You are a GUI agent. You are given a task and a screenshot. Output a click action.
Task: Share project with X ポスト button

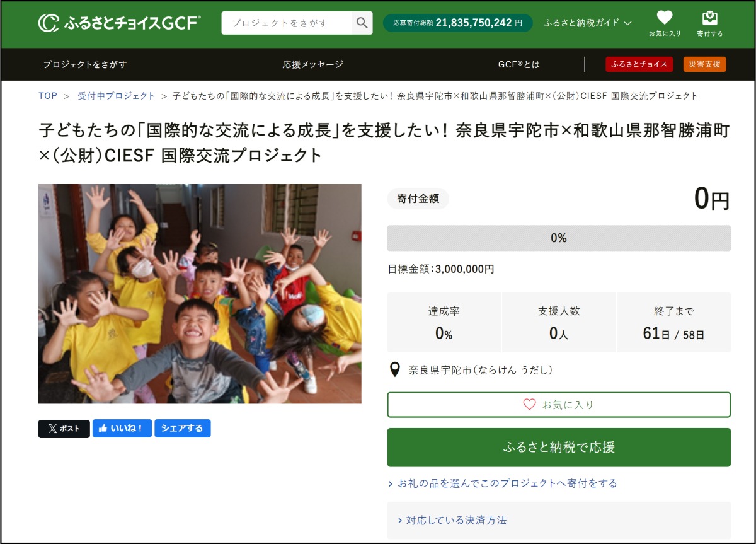pyautogui.click(x=64, y=429)
